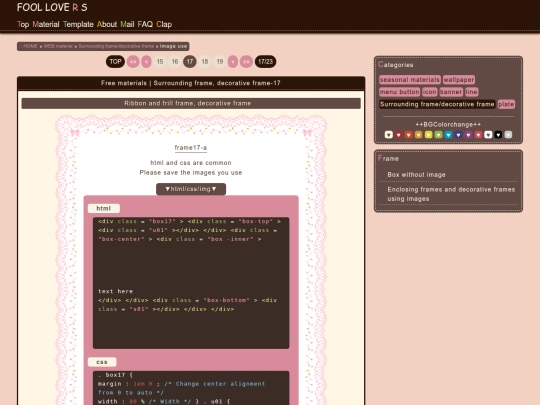Open Enclosing frames and decorative frames using images
This screenshot has width=540, height=405.
pos(451,194)
